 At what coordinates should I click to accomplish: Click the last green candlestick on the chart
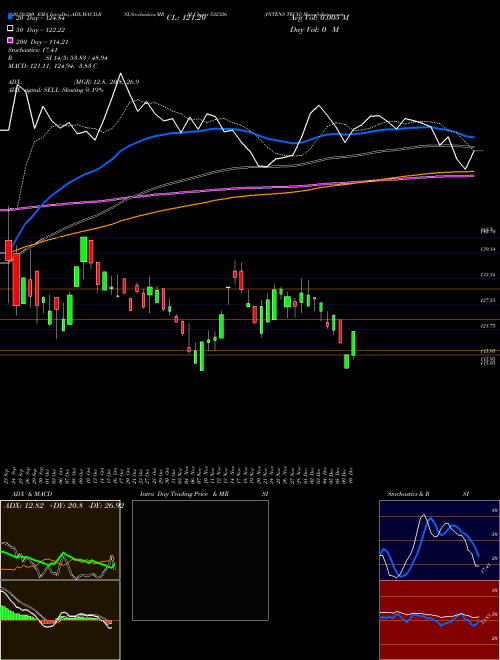coord(354,343)
